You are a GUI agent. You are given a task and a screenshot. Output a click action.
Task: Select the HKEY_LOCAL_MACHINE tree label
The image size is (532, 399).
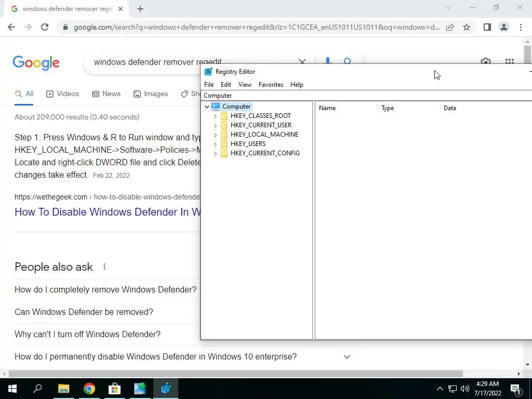264,135
